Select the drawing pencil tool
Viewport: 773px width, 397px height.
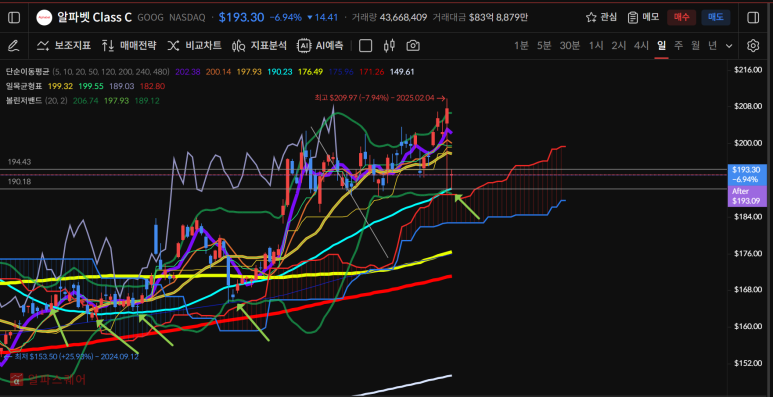click(14, 46)
